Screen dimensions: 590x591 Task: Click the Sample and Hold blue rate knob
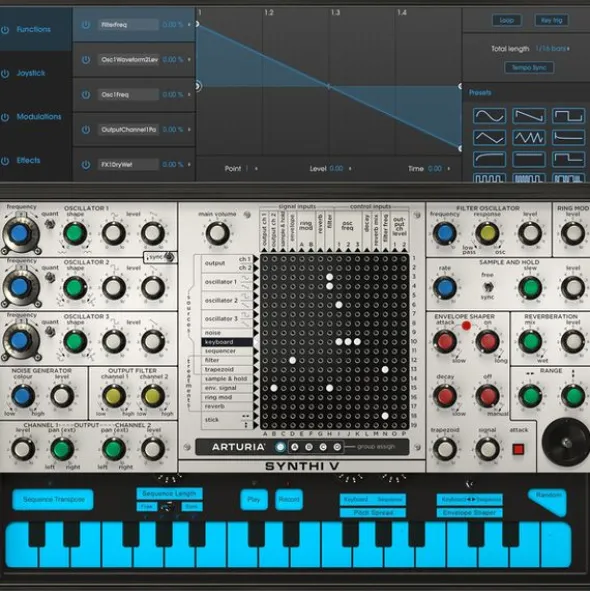pos(445,288)
